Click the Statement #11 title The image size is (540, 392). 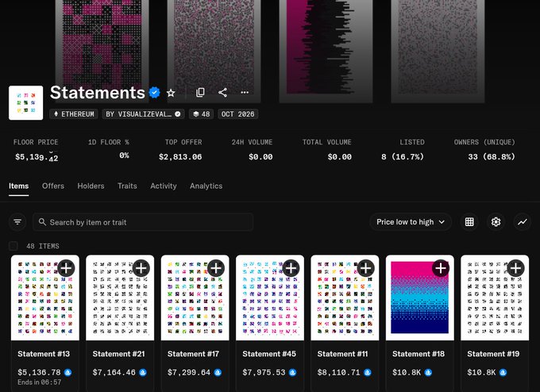click(343, 354)
